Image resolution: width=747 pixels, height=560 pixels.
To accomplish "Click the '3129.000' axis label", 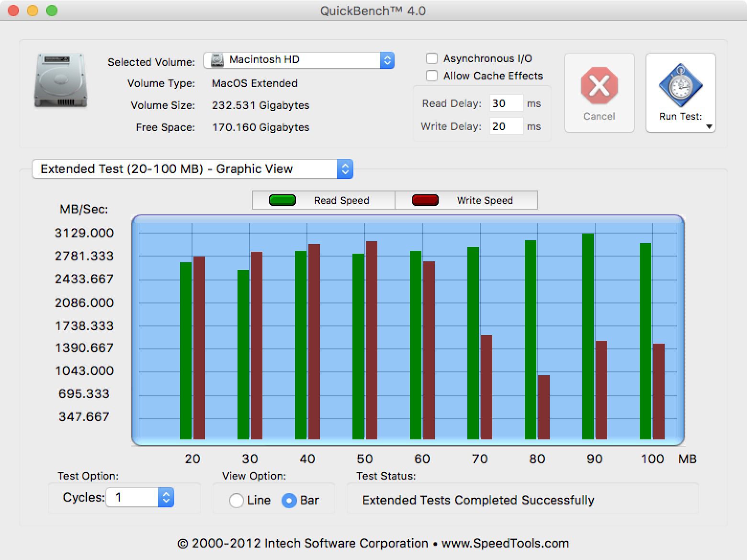I will [84, 233].
